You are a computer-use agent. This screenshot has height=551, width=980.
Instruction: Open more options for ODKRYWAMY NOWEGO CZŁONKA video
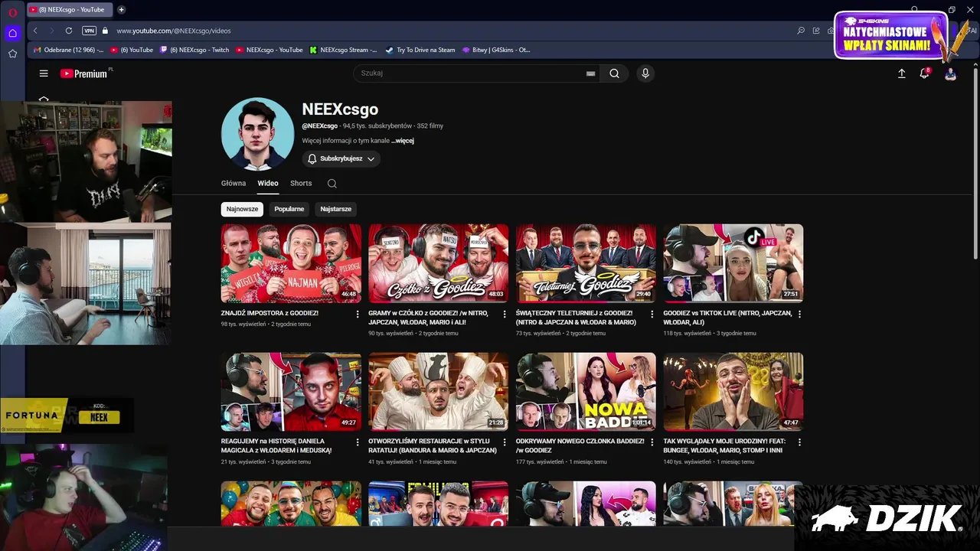pos(652,442)
